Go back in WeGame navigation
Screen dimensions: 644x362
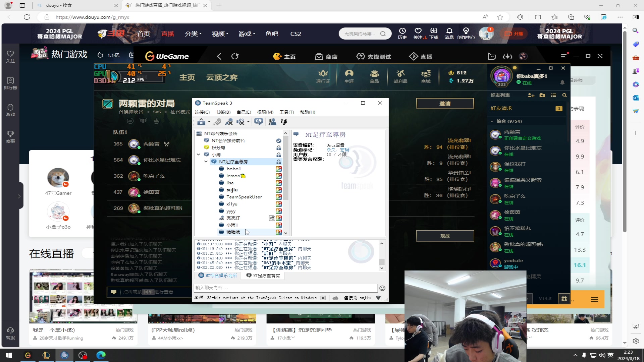219,56
